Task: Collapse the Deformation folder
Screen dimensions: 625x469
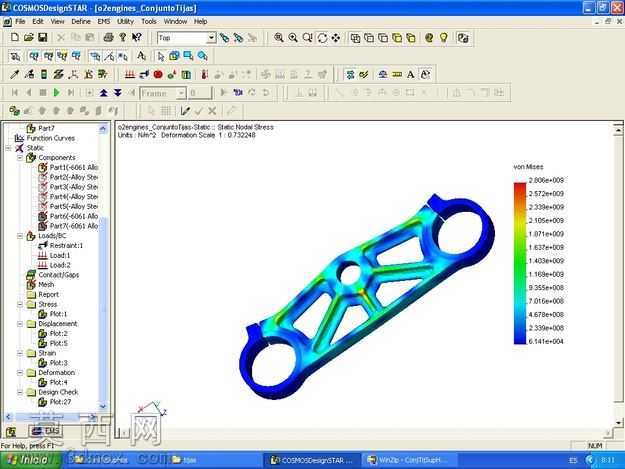Action: click(x=20, y=373)
